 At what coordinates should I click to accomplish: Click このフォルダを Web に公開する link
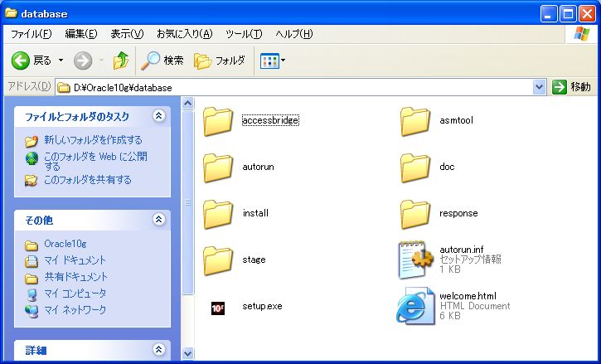(x=95, y=161)
